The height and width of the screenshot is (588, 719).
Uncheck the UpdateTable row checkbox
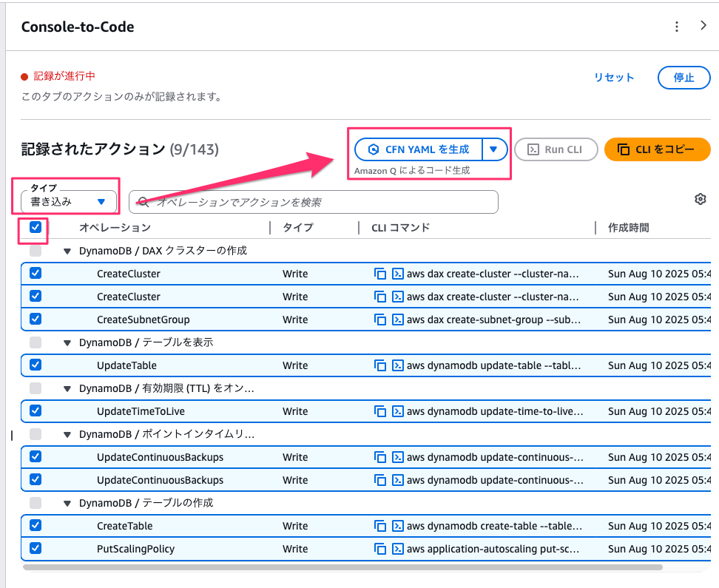pos(36,365)
